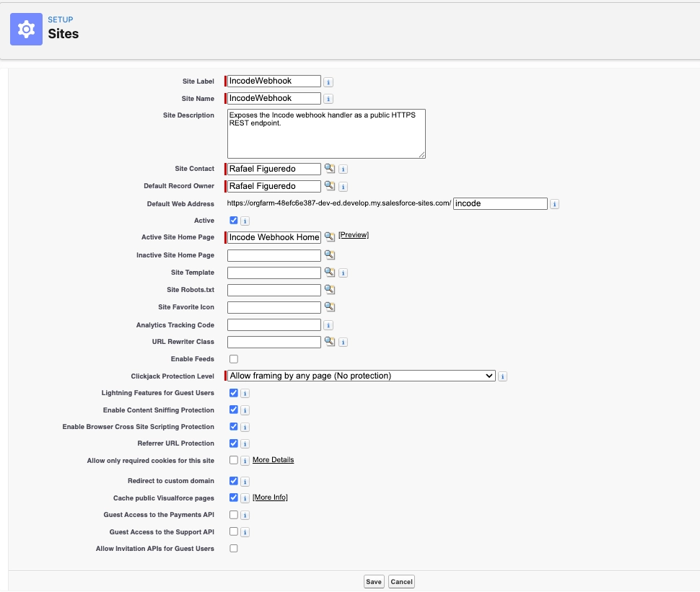Show info icon for Referrer URL Protection
Screen dimensions: 700x592
245,444
